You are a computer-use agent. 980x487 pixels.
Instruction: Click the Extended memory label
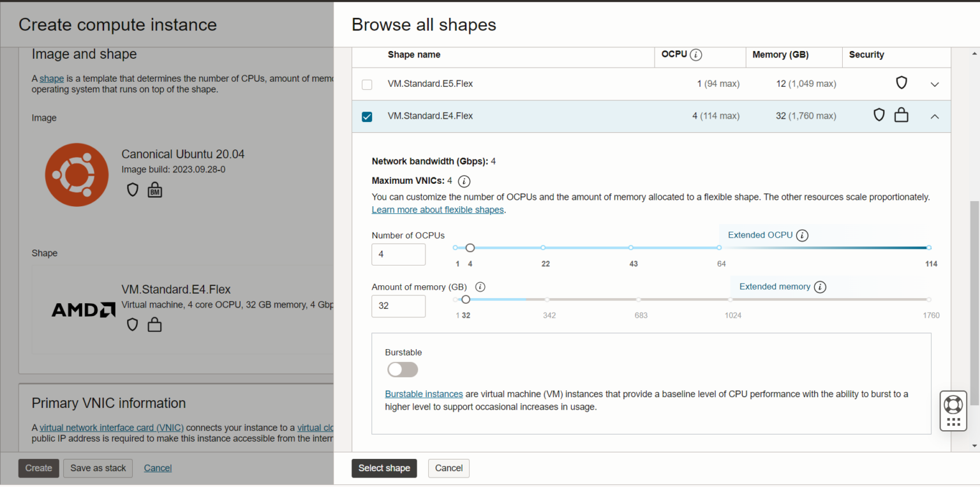775,287
